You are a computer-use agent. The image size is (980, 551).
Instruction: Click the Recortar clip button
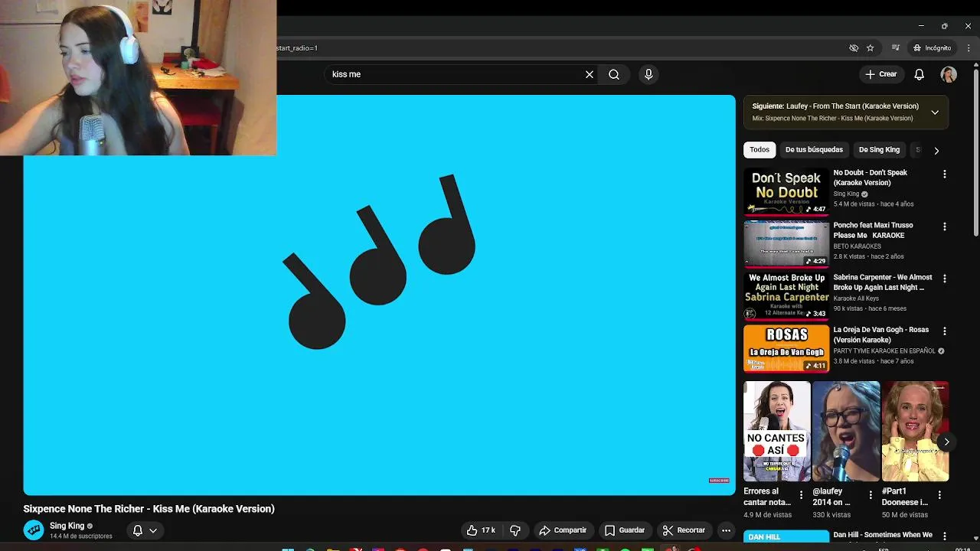(684, 530)
